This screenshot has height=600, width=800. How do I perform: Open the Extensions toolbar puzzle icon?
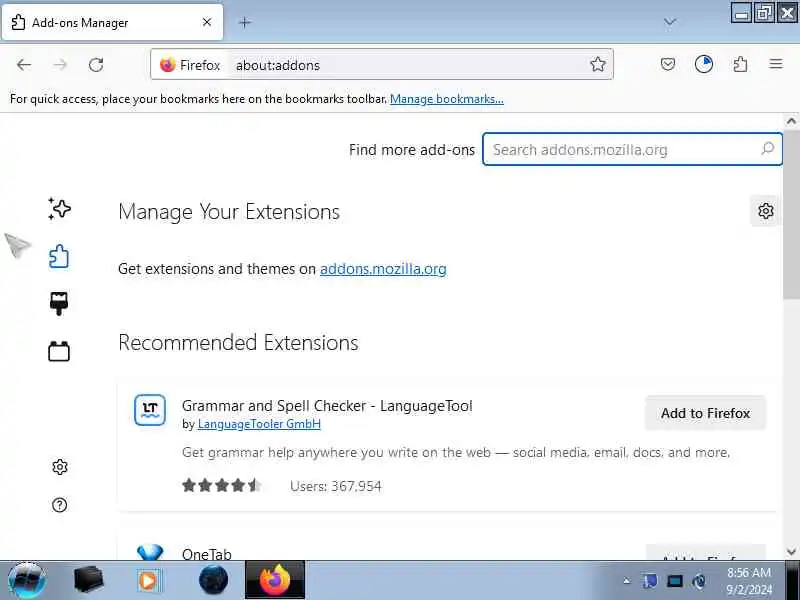tap(740, 64)
